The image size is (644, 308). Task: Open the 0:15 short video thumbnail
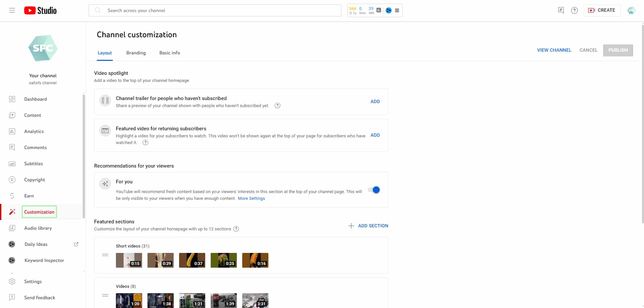click(129, 260)
